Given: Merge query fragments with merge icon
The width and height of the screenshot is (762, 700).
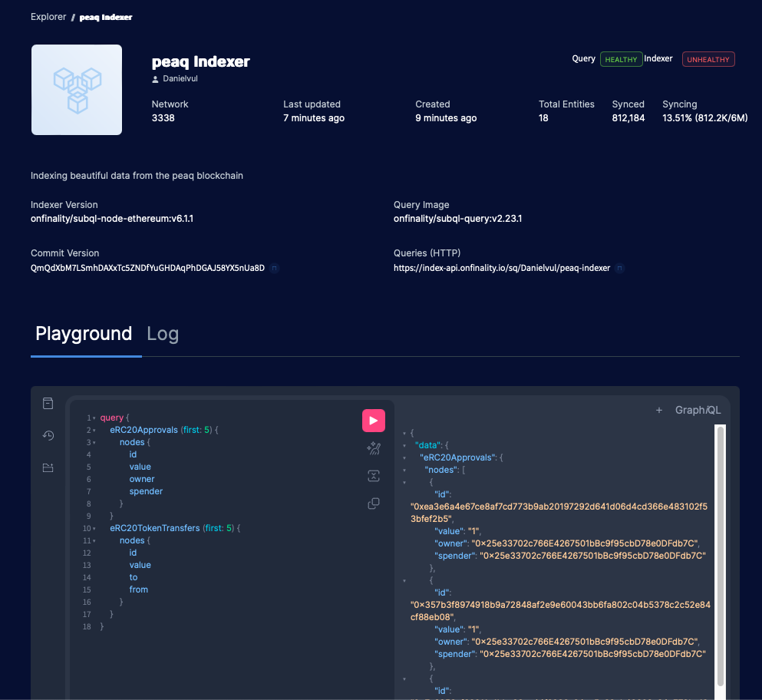Looking at the screenshot, I should point(374,476).
